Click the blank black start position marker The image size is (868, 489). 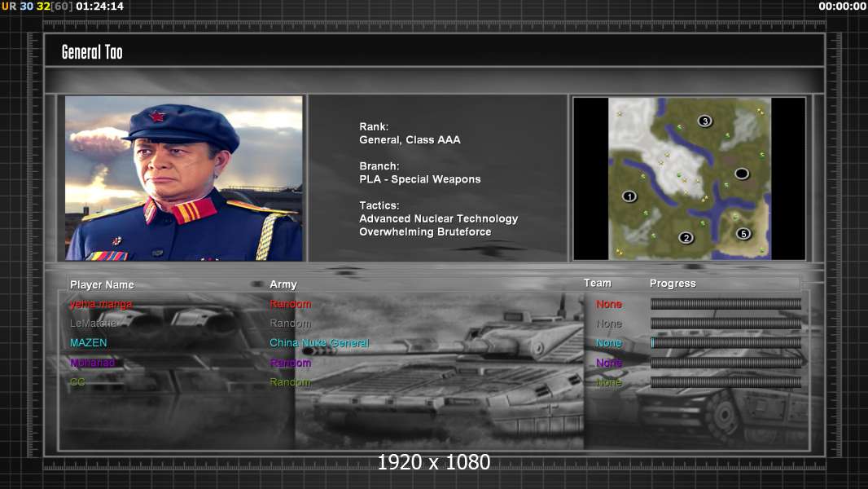click(741, 174)
